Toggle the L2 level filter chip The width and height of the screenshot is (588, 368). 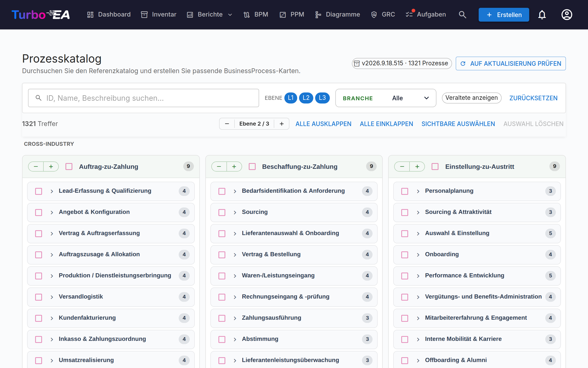306,98
